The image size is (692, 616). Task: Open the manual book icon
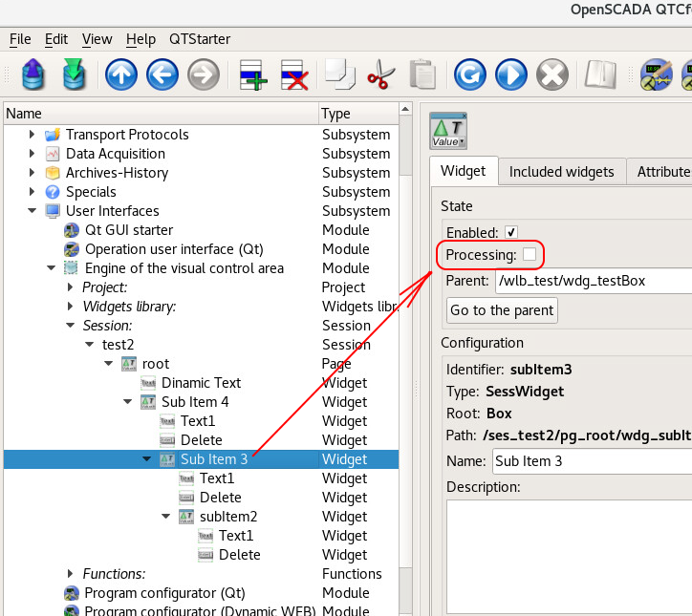click(601, 74)
